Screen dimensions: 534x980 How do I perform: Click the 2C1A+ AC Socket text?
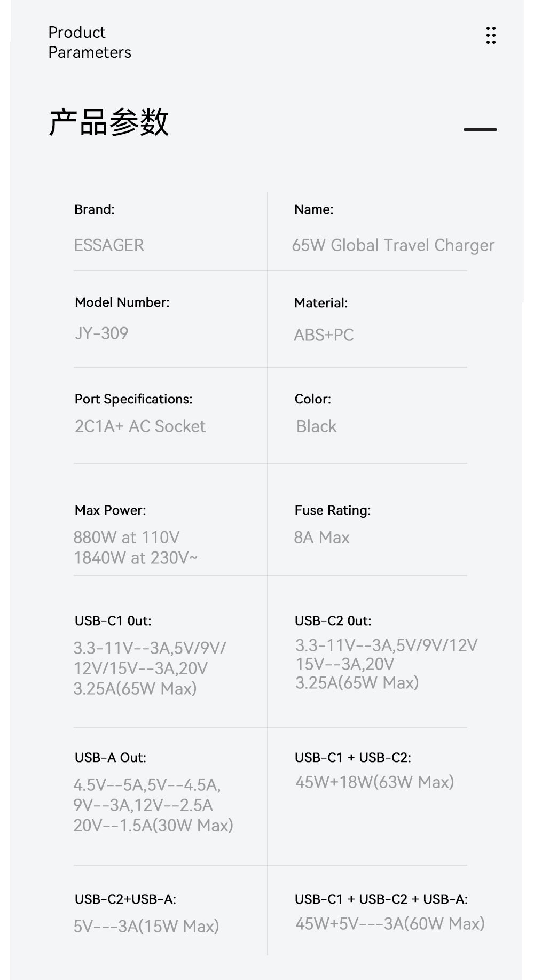pyautogui.click(x=140, y=426)
